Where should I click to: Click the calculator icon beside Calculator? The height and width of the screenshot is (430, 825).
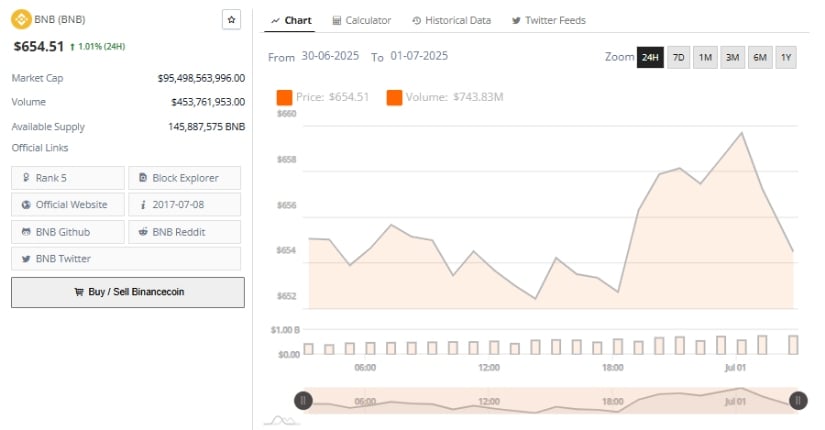point(337,21)
